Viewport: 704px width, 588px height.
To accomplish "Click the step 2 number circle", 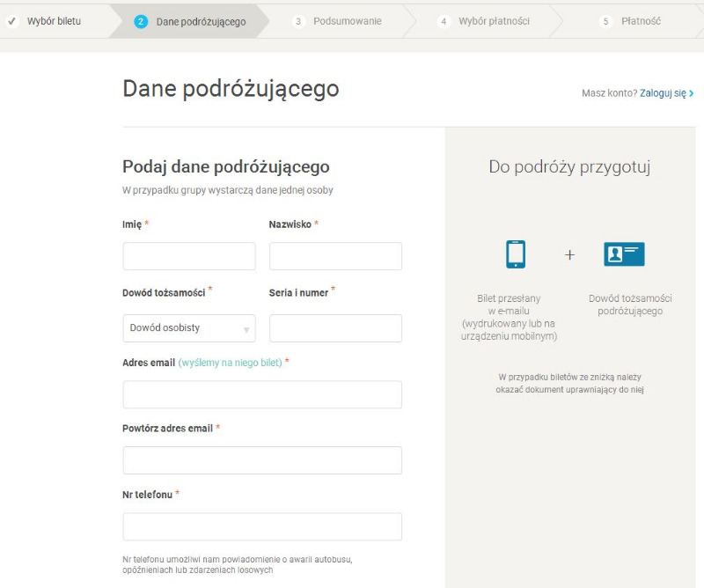I will tap(141, 21).
